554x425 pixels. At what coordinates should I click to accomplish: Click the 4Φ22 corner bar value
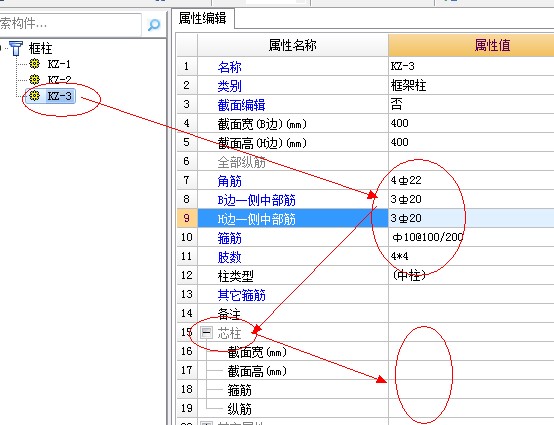click(471, 181)
